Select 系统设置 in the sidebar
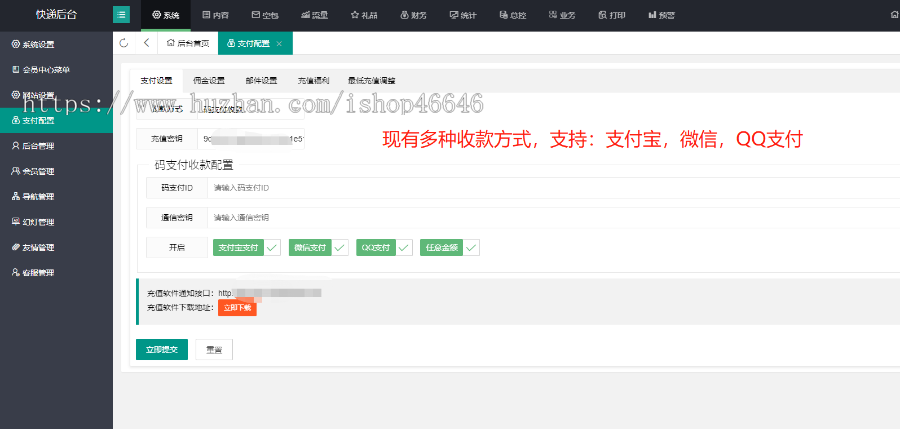 click(56, 44)
